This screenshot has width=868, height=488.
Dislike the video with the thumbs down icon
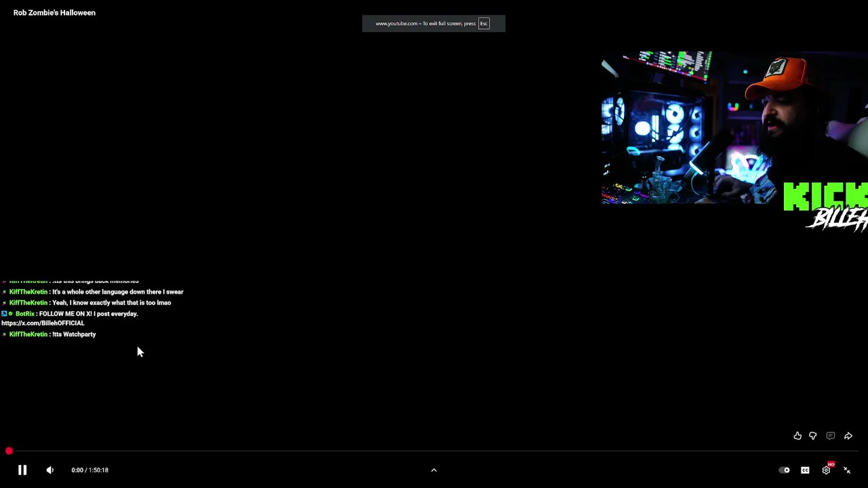click(812, 436)
